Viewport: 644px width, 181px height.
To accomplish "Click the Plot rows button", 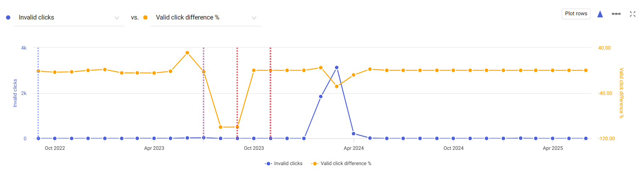I will [x=576, y=14].
